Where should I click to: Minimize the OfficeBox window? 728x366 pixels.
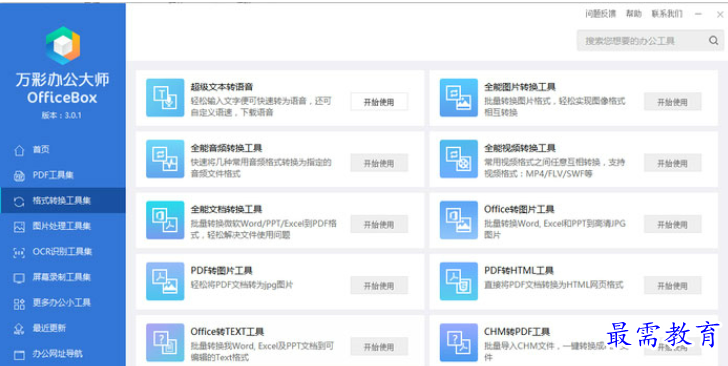698,14
